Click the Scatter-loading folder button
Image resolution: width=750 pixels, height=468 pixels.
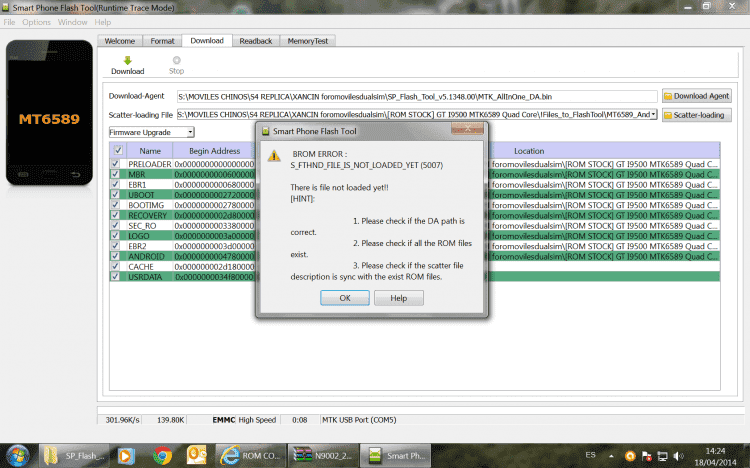(x=696, y=115)
